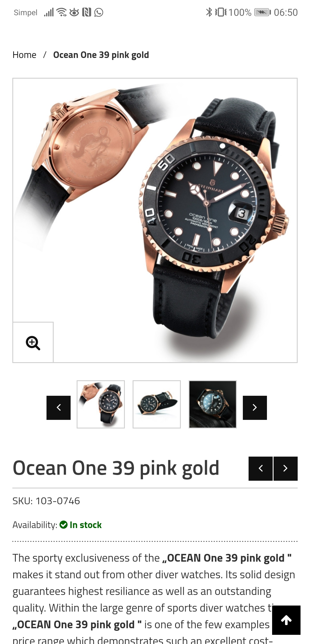Viewport: 310px width, 644px height.
Task: Tap the NFC status bar icon
Action: tap(87, 12)
